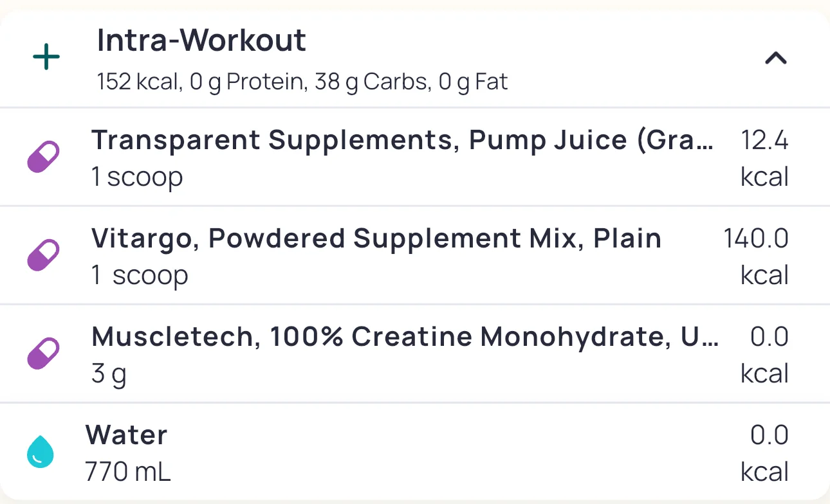Click the pill icon for Muscletech Creatine
Image resolution: width=830 pixels, height=504 pixels.
tap(43, 354)
